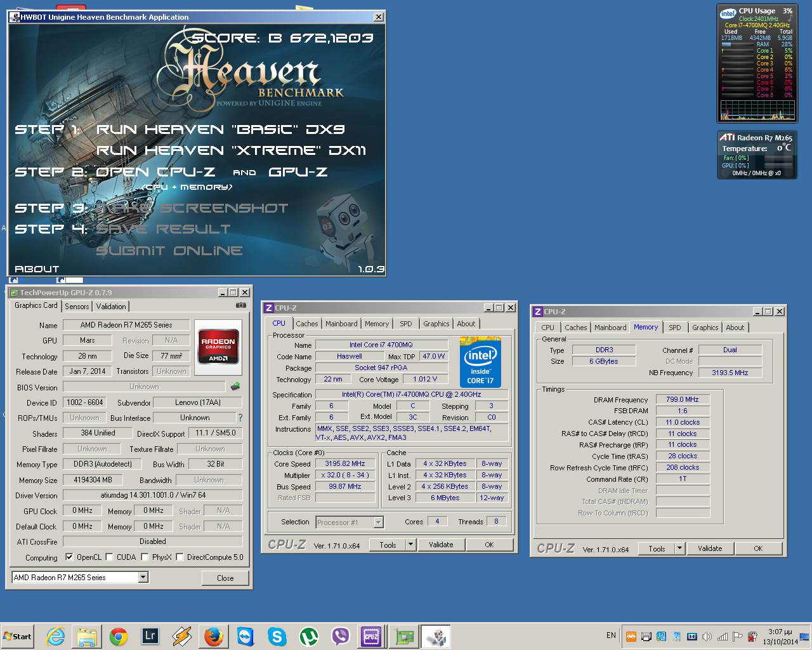This screenshot has width=812, height=650.
Task: Open Tools dropdown arrow in CPU-Z CPU window
Action: pyautogui.click(x=411, y=545)
